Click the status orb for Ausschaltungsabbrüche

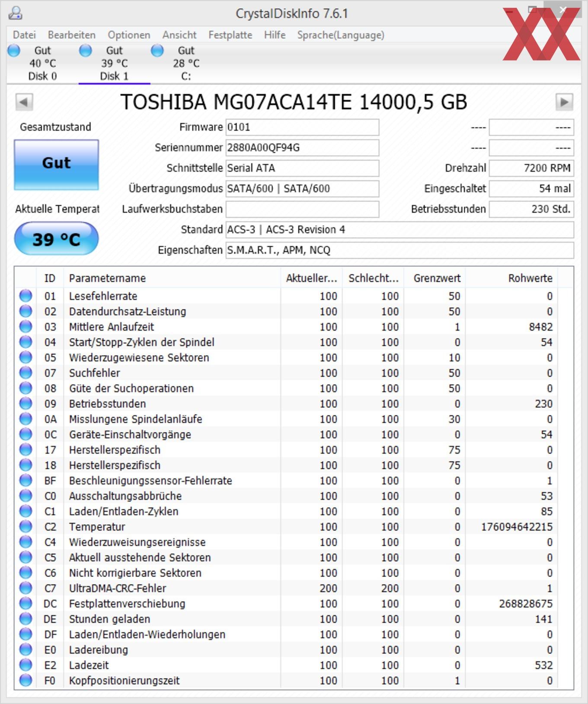(26, 496)
